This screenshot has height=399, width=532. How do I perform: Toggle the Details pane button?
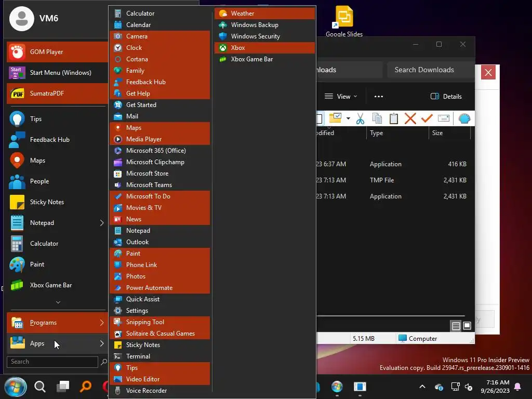pyautogui.click(x=446, y=96)
